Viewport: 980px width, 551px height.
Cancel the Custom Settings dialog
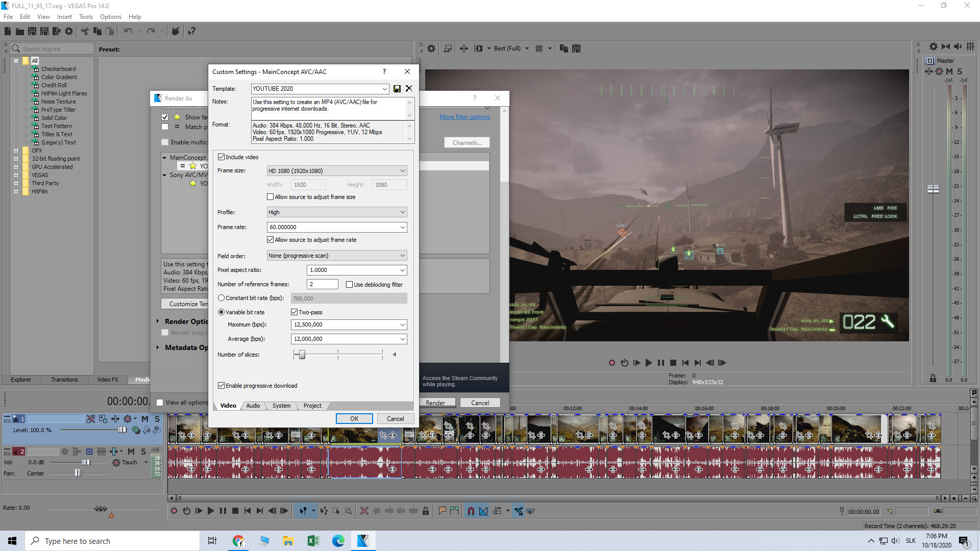click(395, 419)
